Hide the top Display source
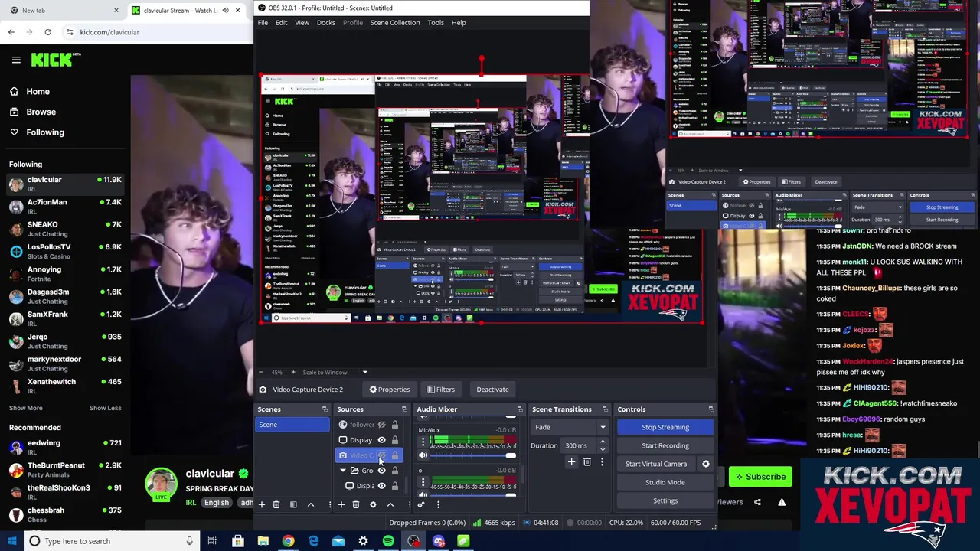The image size is (980, 551). point(381,440)
